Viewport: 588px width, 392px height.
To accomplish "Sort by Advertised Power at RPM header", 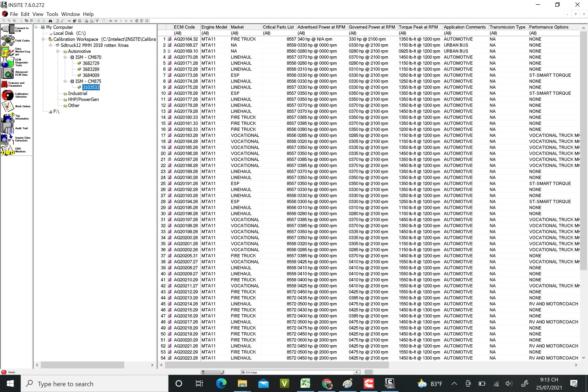I will 321,27.
